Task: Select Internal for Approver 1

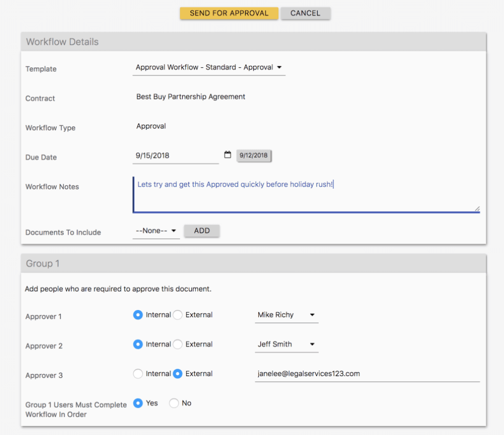Action: point(138,315)
